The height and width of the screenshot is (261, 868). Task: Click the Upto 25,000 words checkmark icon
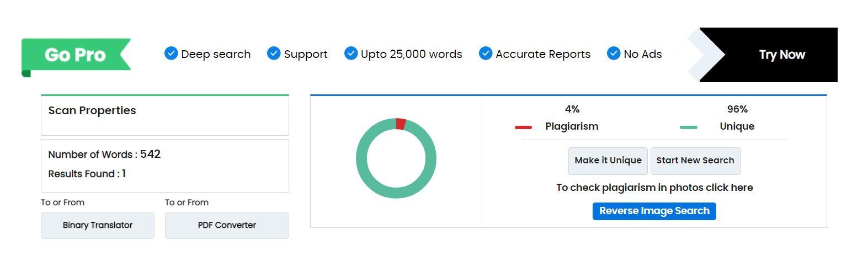click(351, 54)
